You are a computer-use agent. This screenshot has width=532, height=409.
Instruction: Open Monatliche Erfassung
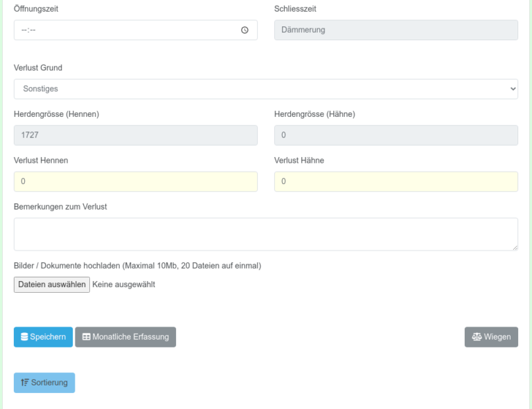125,337
